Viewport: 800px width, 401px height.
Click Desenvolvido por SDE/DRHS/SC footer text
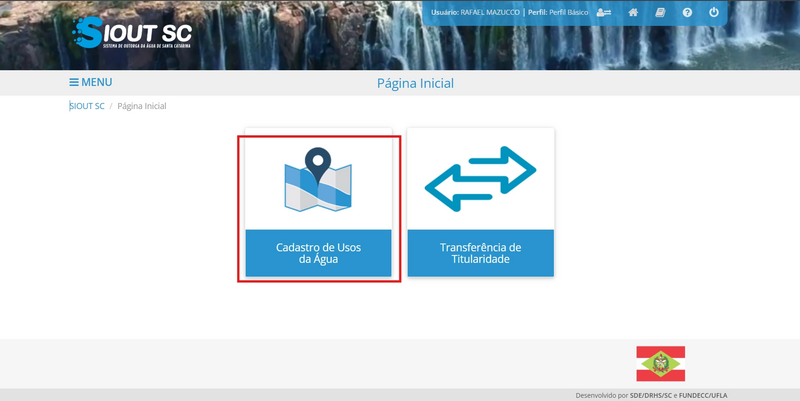pos(652,395)
